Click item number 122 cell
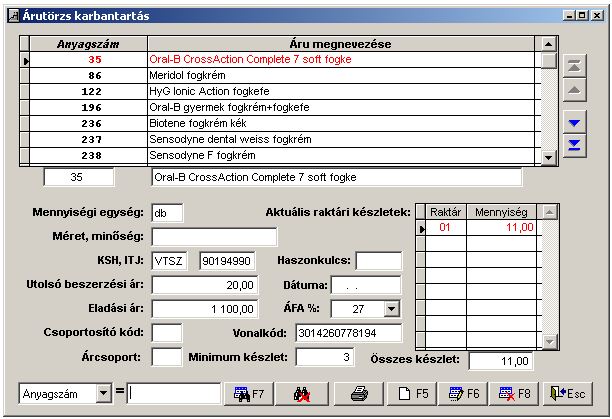Image resolution: width=612 pixels, height=419 pixels. (89, 91)
